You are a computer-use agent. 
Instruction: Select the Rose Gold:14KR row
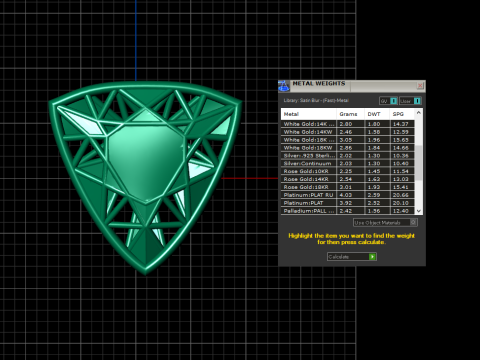coord(348,179)
